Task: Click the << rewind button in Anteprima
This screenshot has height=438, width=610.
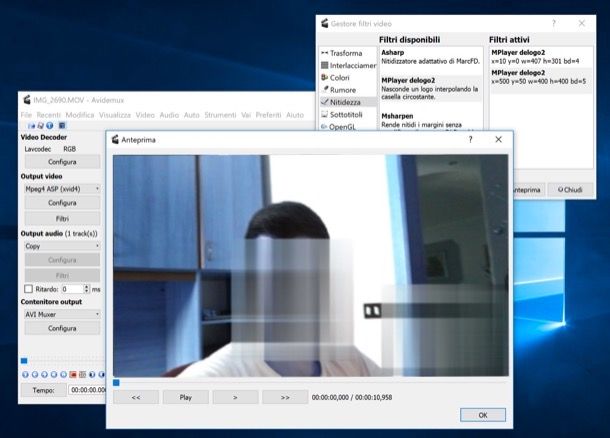Action: (x=136, y=397)
